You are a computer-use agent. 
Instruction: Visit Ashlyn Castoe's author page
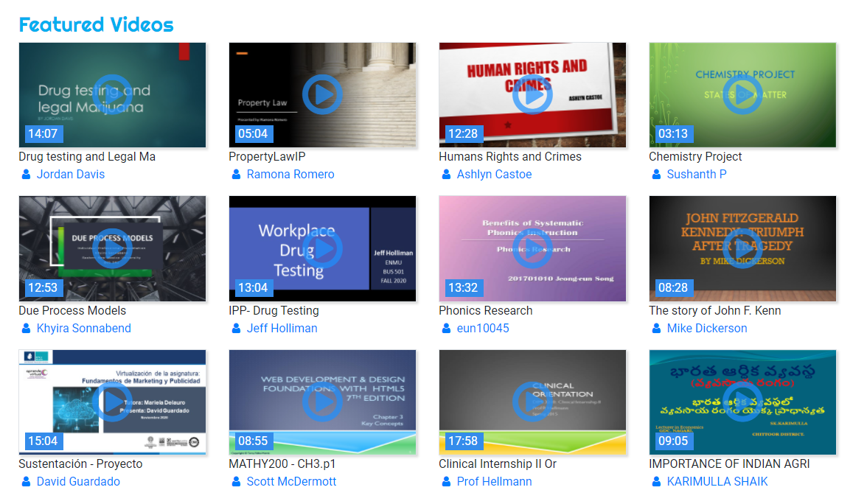coord(495,175)
